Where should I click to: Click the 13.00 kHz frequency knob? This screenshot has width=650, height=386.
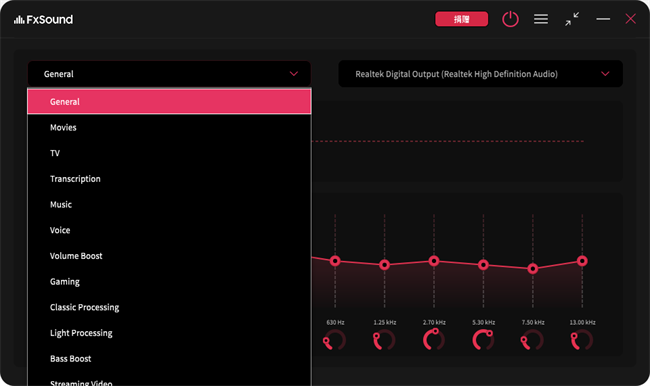click(x=582, y=340)
